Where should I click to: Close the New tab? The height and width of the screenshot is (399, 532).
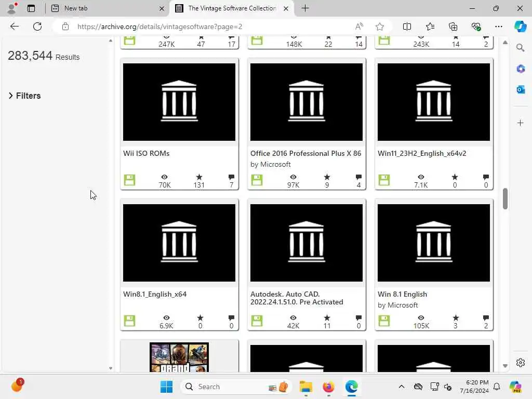[x=162, y=8]
